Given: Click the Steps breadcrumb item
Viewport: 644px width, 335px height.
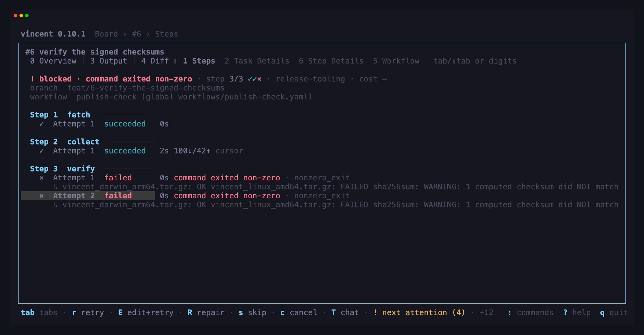Looking at the screenshot, I should click(x=166, y=34).
